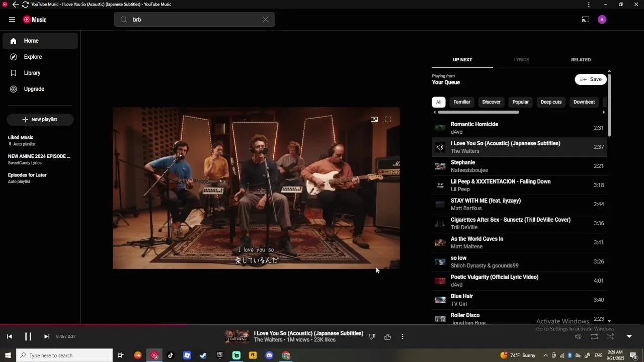Select the Downbeat filter chip
644x362 pixels.
[x=584, y=102]
